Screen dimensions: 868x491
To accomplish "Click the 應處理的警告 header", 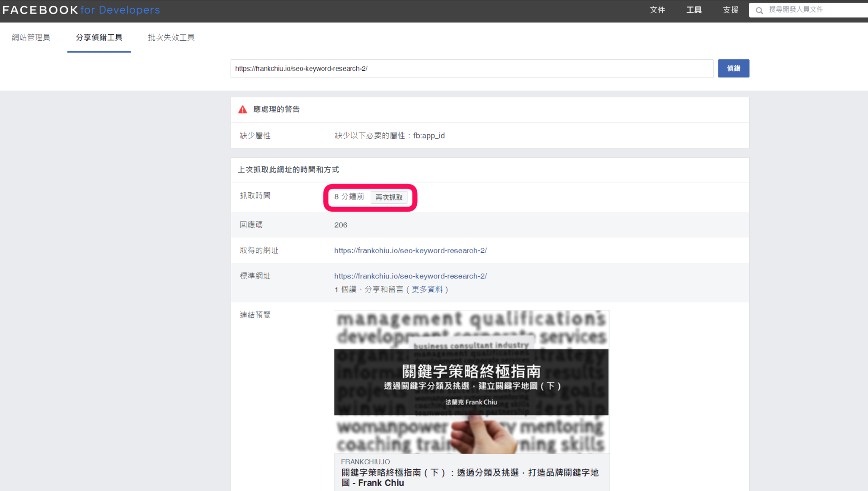I will pyautogui.click(x=276, y=109).
